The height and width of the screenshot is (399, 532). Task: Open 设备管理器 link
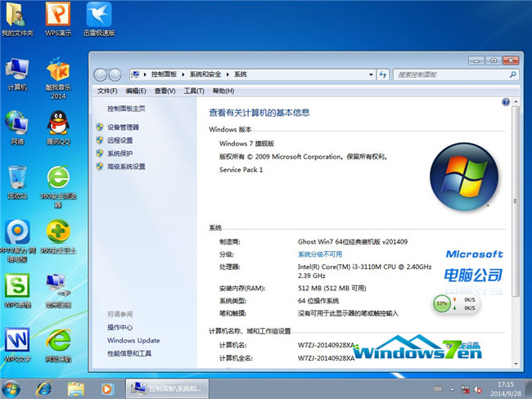(x=123, y=127)
